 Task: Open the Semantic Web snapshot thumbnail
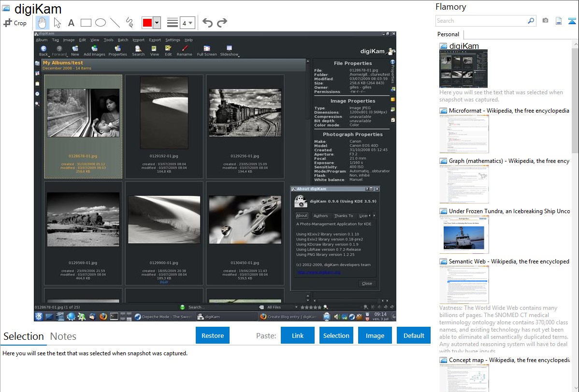pos(464,285)
